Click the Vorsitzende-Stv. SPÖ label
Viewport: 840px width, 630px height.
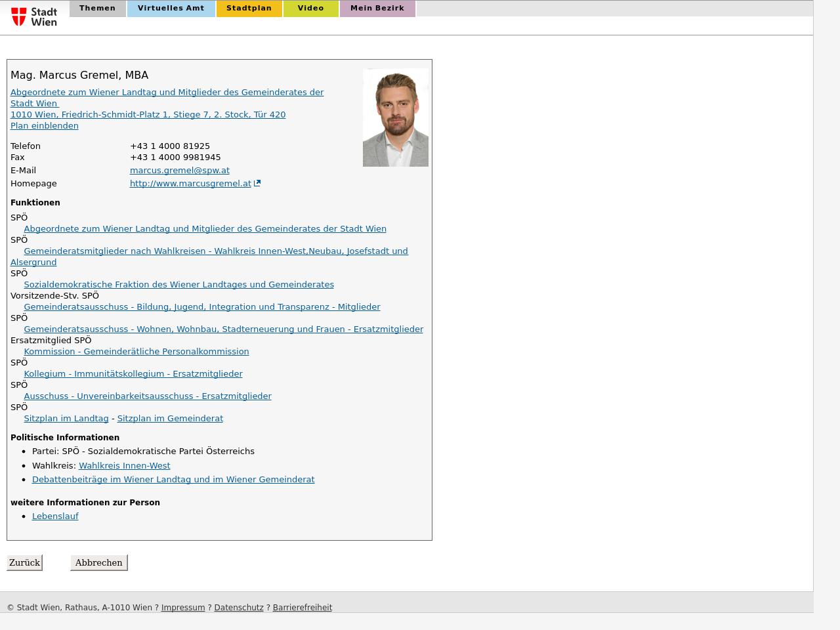54,296
